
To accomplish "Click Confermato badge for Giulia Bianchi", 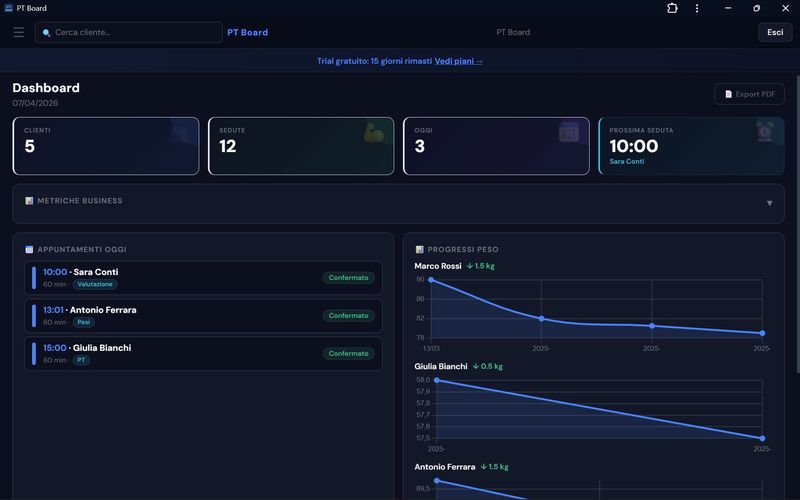I will pyautogui.click(x=348, y=354).
